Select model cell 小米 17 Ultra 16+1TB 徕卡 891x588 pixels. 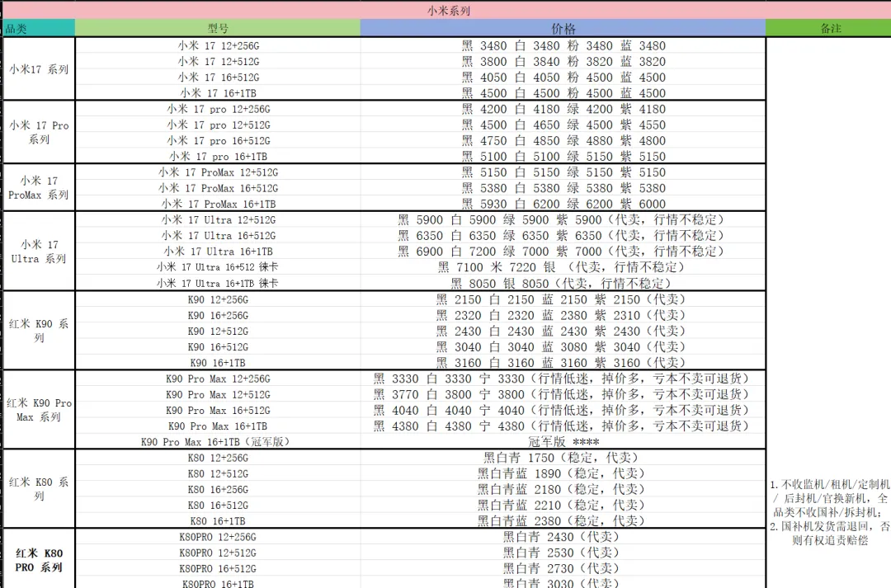[x=218, y=283]
